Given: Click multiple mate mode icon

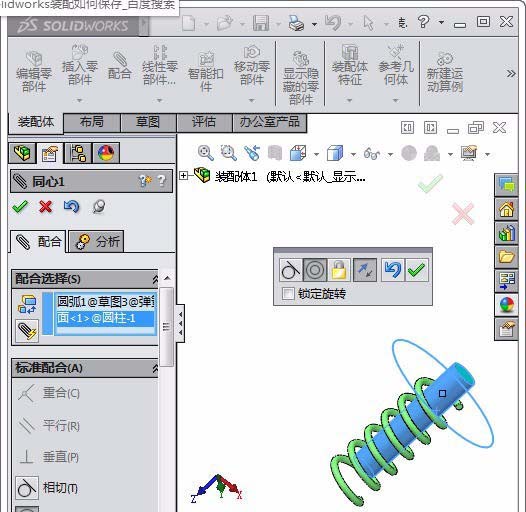Looking at the screenshot, I should pos(27,331).
